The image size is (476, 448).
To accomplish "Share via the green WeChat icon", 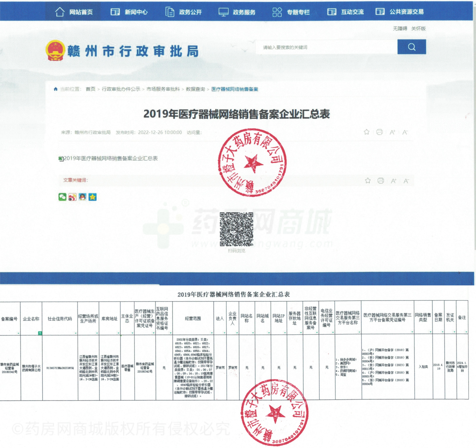I will pos(63,197).
